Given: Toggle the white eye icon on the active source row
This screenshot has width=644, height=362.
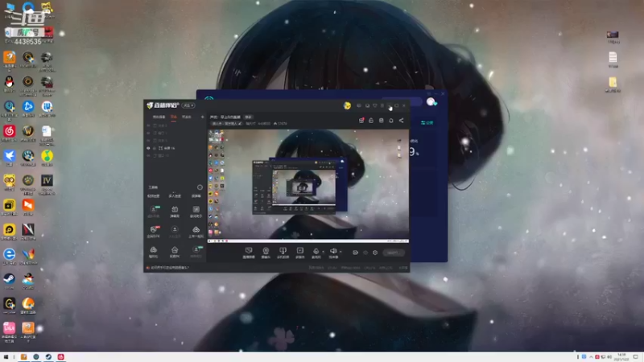Looking at the screenshot, I should [x=148, y=148].
